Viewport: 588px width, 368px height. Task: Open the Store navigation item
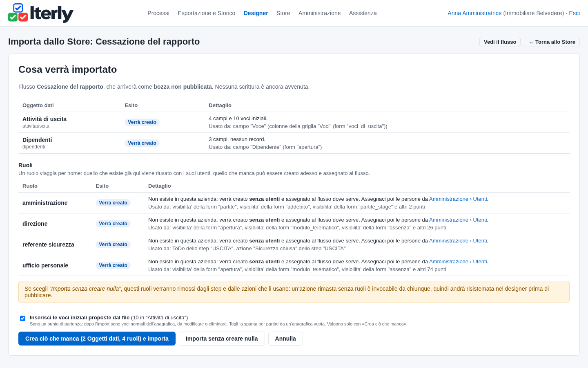[x=283, y=13]
